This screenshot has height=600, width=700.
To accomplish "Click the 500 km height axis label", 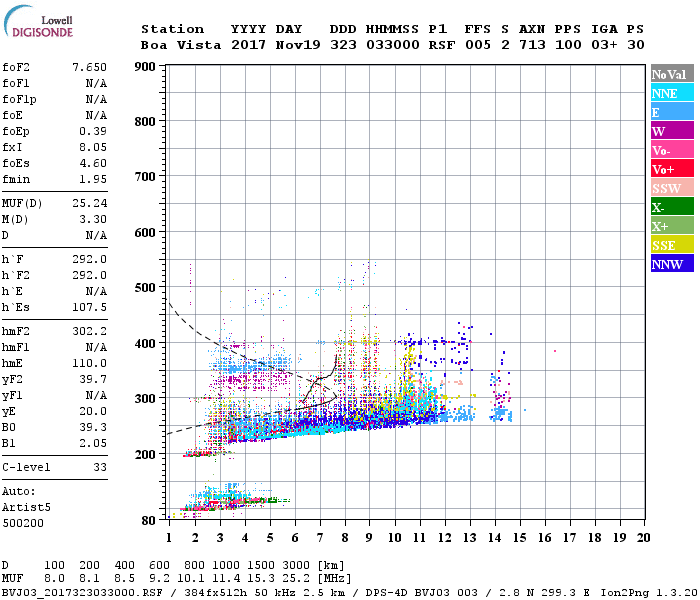I will pos(145,288).
